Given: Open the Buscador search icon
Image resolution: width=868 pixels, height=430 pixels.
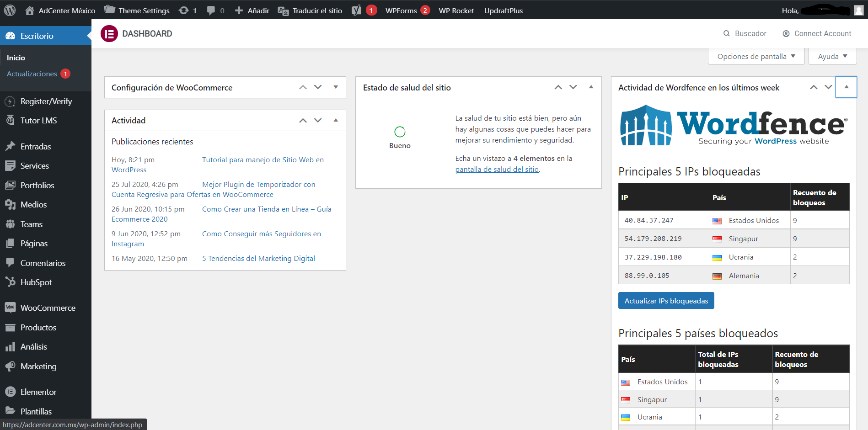Looking at the screenshot, I should tap(726, 33).
